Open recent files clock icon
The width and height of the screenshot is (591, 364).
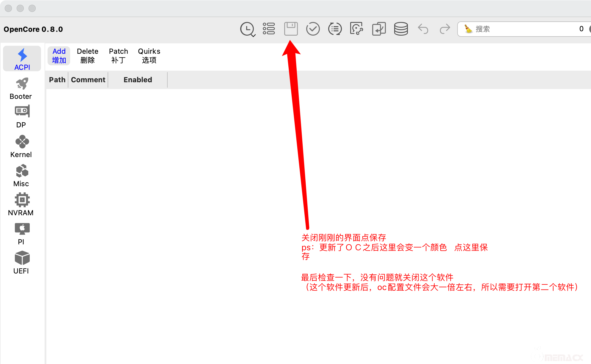pyautogui.click(x=247, y=29)
